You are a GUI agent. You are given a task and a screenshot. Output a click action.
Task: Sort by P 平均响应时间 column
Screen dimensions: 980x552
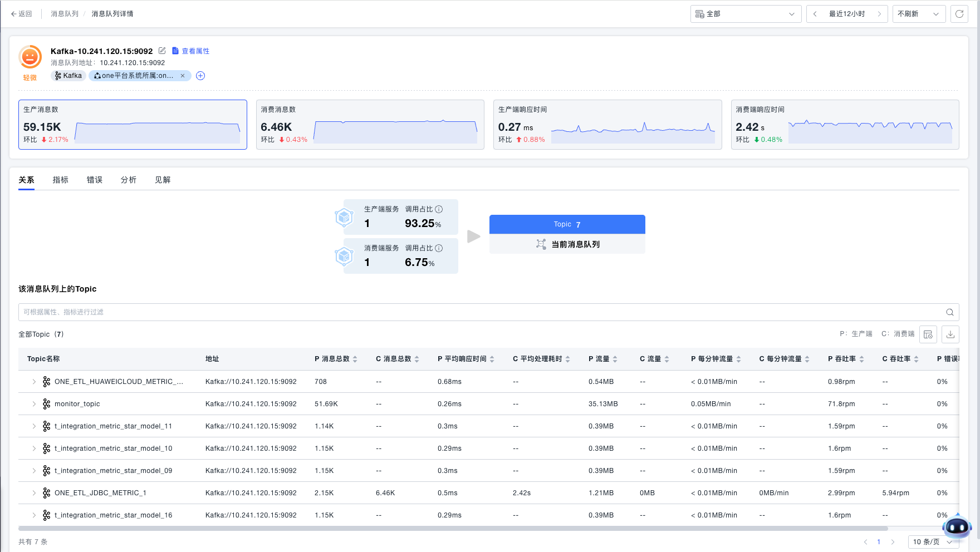[492, 359]
